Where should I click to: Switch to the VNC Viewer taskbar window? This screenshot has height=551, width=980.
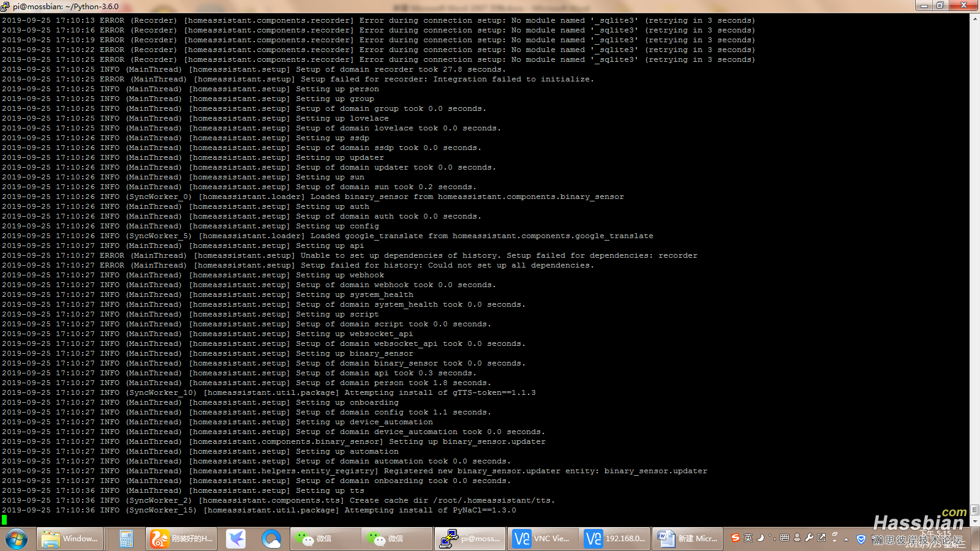click(542, 539)
